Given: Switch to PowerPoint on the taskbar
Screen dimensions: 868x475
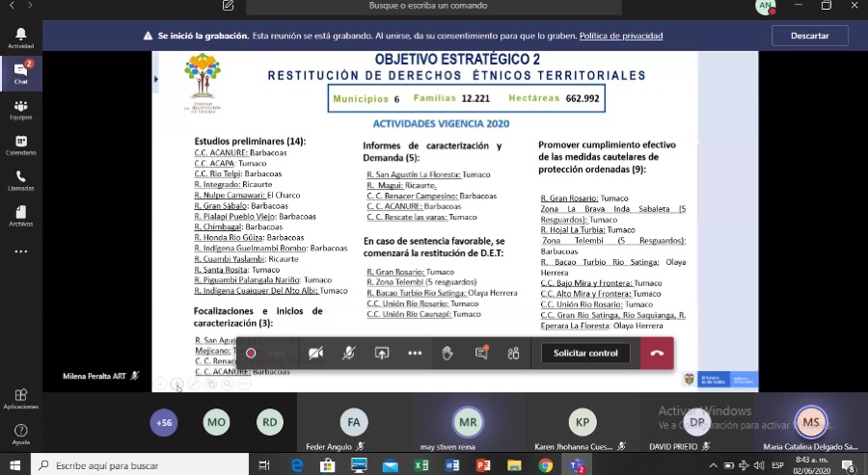Looking at the screenshot, I should (483, 465).
